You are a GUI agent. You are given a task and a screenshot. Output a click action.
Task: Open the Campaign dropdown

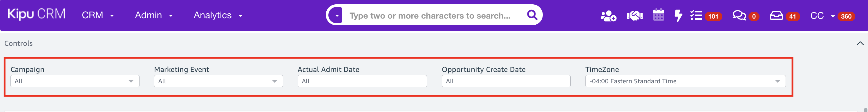75,81
